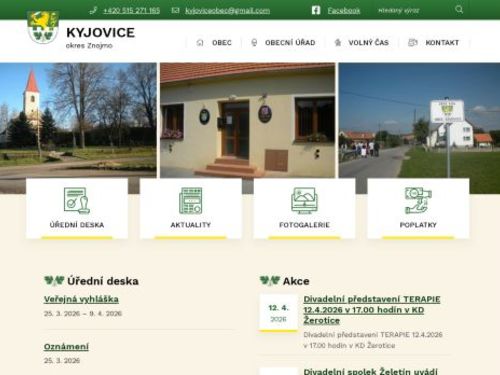This screenshot has width=500, height=375.
Task: Click the date text 25. 3. 2026 – 9. 4. 2026
Action: [x=83, y=313]
